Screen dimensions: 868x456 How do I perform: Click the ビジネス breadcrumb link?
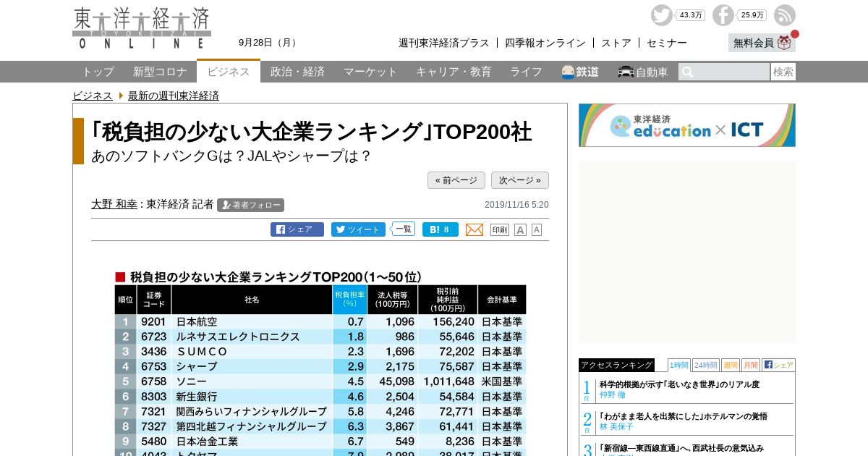(x=93, y=96)
